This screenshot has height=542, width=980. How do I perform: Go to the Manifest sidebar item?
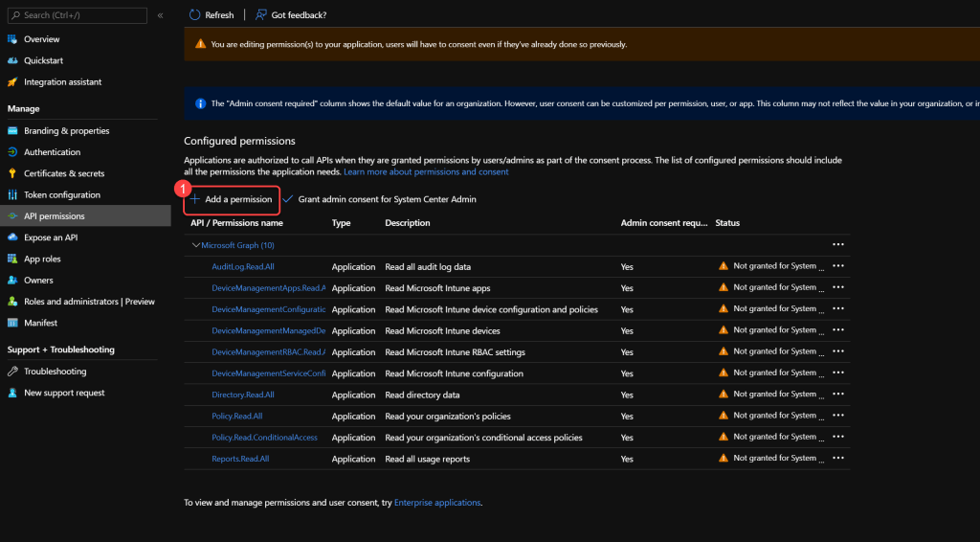click(40, 323)
